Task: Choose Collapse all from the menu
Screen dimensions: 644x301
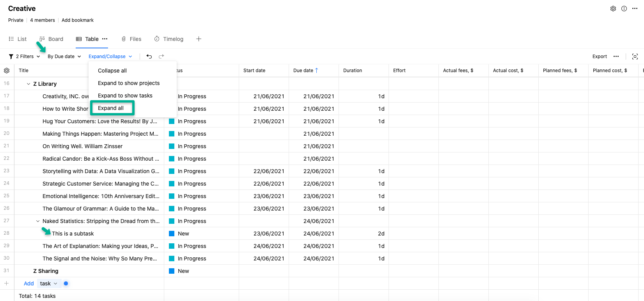Action: [112, 71]
